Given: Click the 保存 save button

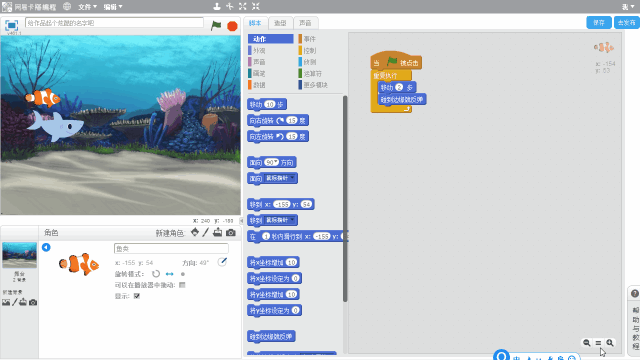Looking at the screenshot, I should tap(599, 23).
